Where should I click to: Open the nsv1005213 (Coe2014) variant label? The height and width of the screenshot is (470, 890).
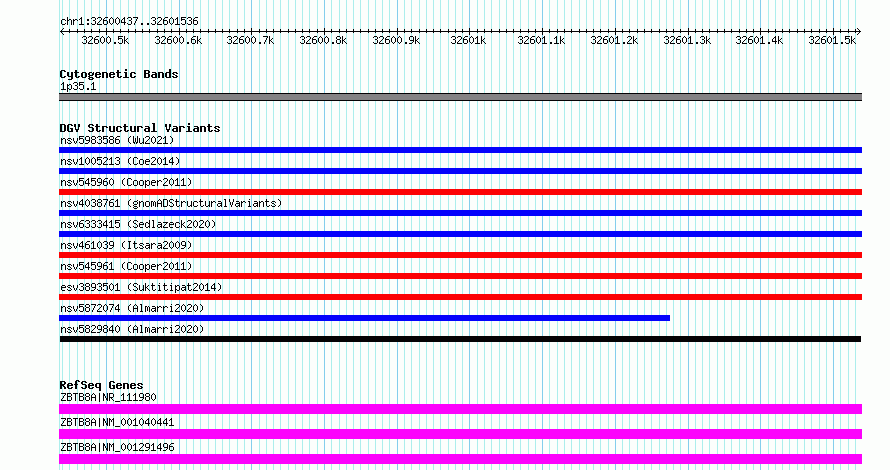tap(120, 161)
